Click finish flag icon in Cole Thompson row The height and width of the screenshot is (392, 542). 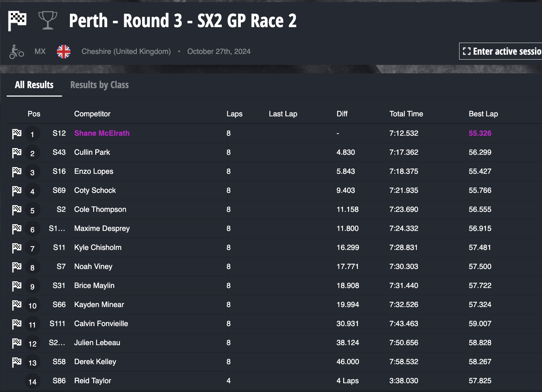pos(17,210)
